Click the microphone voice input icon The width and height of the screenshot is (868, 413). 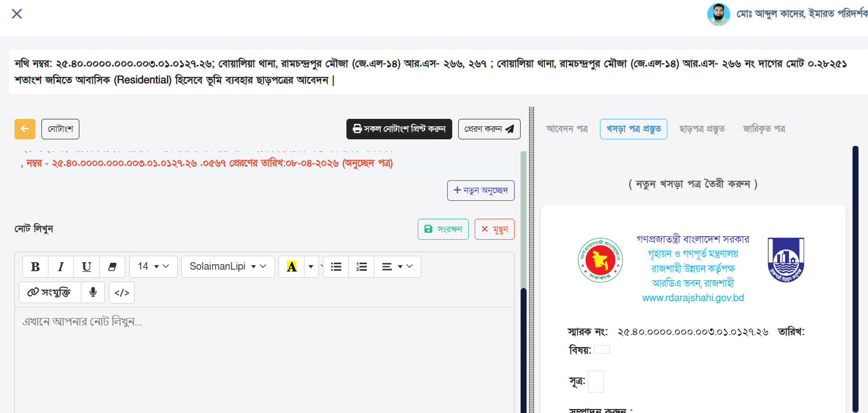click(93, 292)
